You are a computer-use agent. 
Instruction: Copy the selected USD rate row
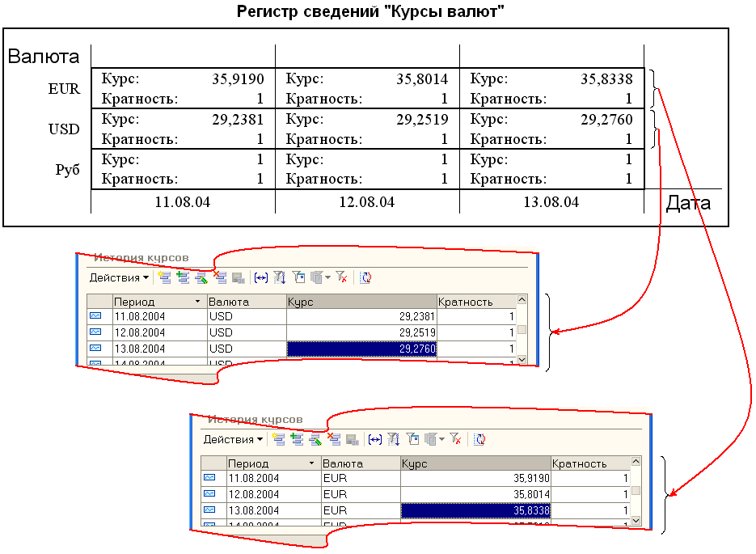183,275
